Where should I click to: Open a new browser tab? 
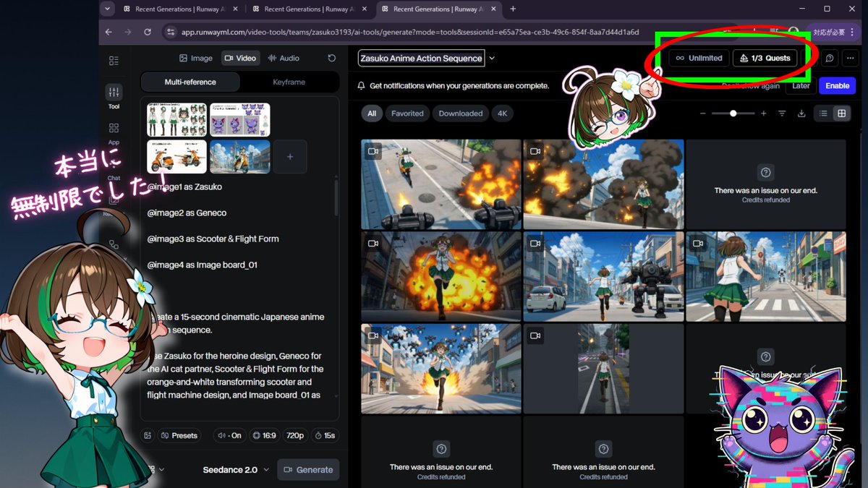[513, 9]
